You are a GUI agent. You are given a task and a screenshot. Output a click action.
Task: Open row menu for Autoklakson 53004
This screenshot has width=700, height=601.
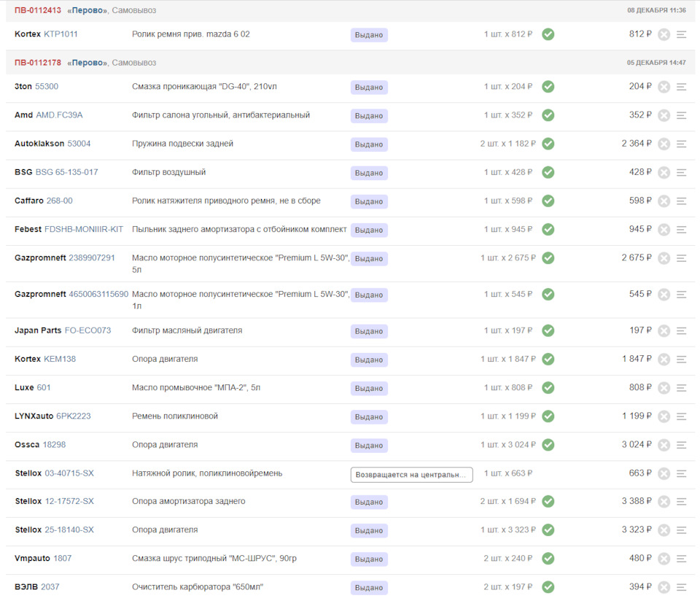pos(681,144)
